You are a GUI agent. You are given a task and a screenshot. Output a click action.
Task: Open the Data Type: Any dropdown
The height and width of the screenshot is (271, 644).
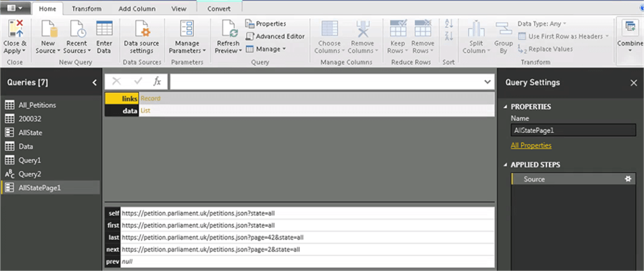[x=542, y=24]
